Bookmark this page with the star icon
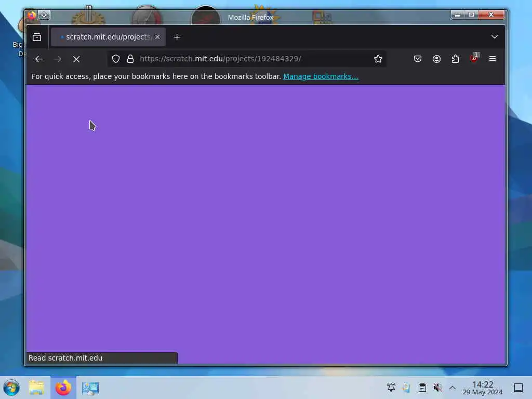This screenshot has width=532, height=399. click(378, 59)
